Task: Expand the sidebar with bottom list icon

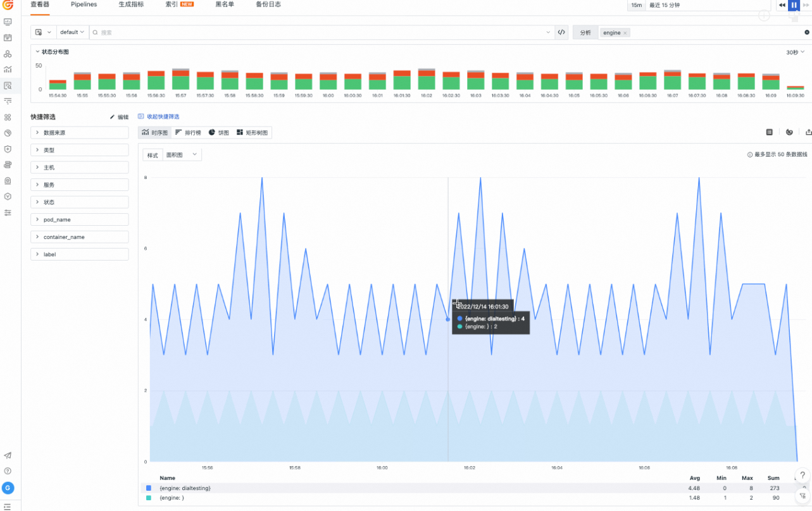Action: 8,507
